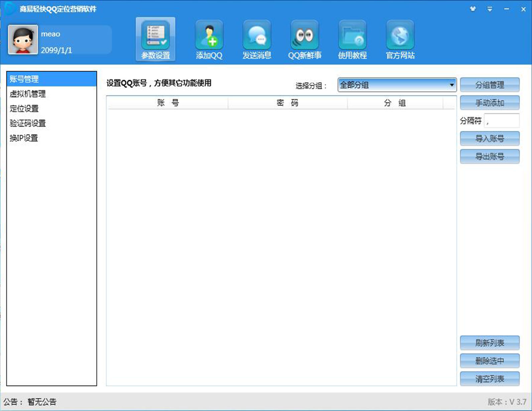Image resolution: width=532 pixels, height=411 pixels.
Task: Open the 发送消息 toolbar icon
Action: (x=257, y=39)
